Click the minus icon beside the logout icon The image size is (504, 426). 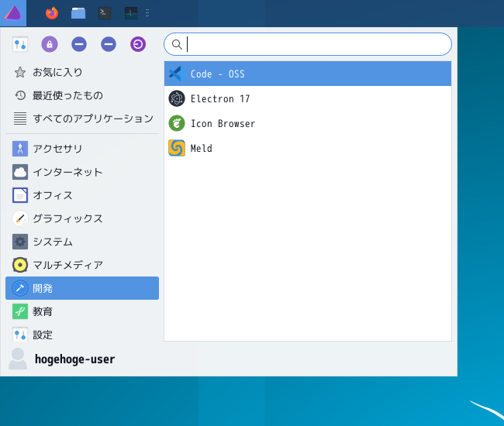(x=109, y=44)
